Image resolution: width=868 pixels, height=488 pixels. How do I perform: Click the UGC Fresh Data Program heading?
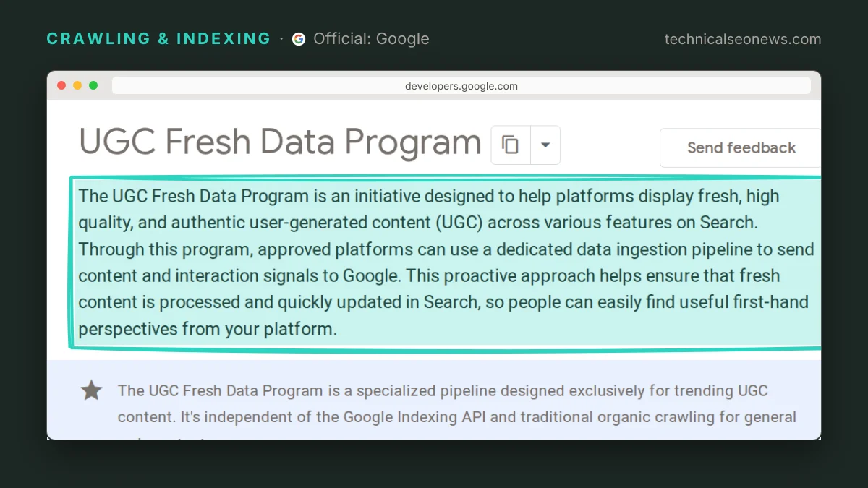280,142
